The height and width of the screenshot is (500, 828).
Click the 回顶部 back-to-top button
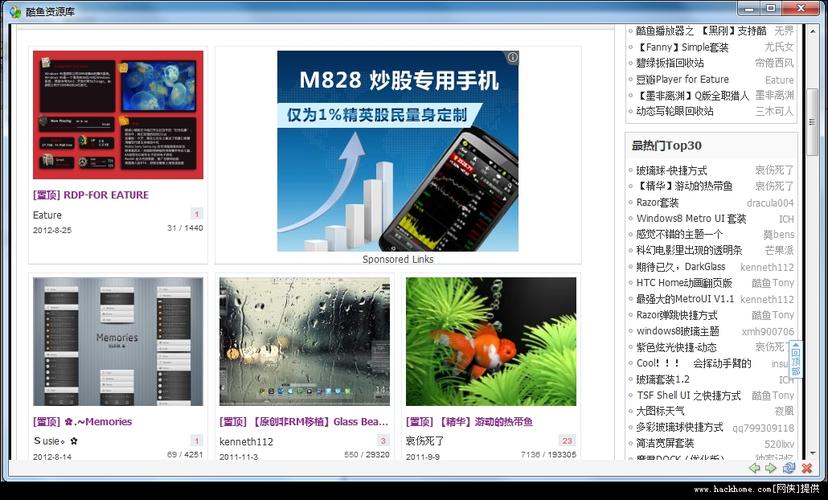796,362
